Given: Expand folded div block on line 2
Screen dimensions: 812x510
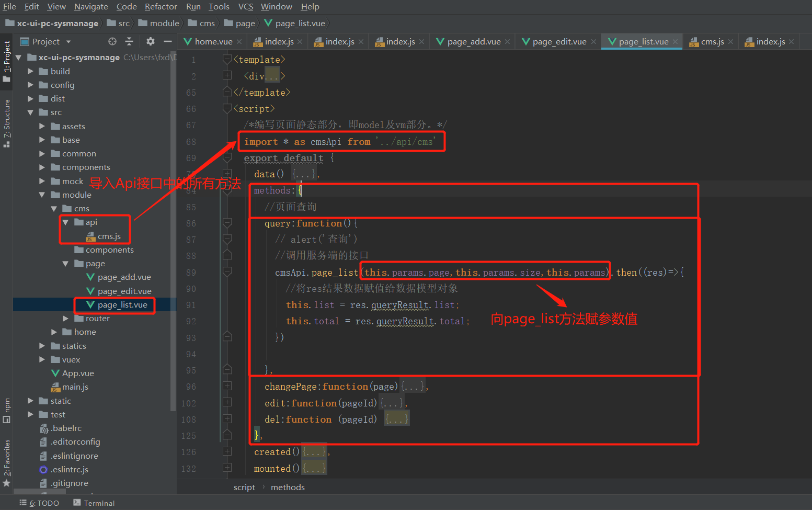Looking at the screenshot, I should [227, 75].
